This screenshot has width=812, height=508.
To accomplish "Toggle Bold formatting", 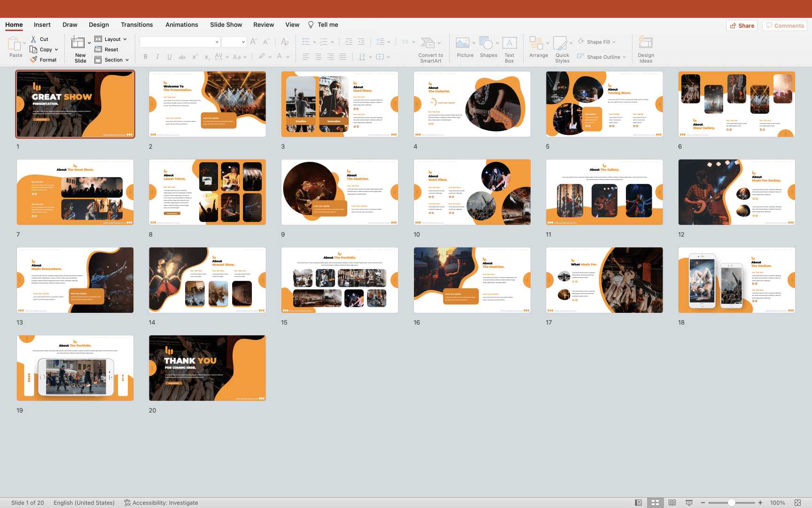I will 146,57.
